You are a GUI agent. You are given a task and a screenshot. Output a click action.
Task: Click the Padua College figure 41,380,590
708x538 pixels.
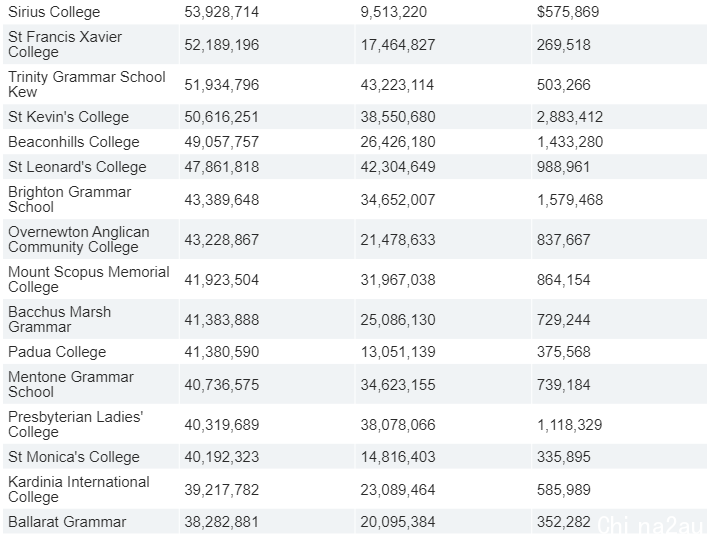coord(222,352)
